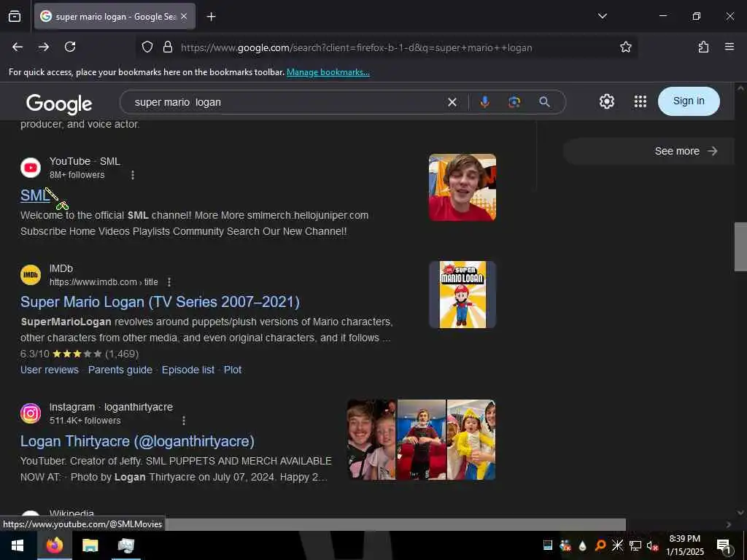Start search by voice microphone
747x560 pixels.
(484, 102)
